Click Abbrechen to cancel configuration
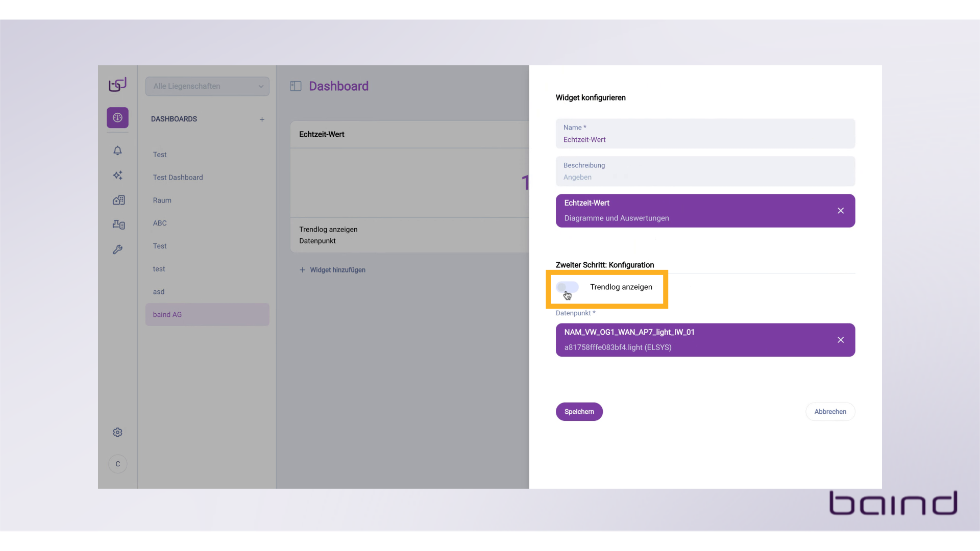980x551 pixels. click(x=830, y=412)
